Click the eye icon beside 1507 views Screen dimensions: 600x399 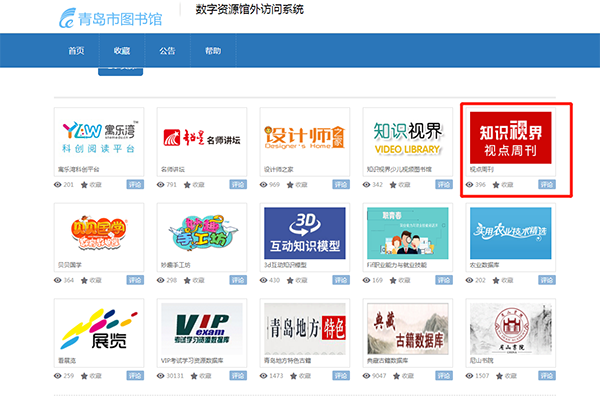470,376
